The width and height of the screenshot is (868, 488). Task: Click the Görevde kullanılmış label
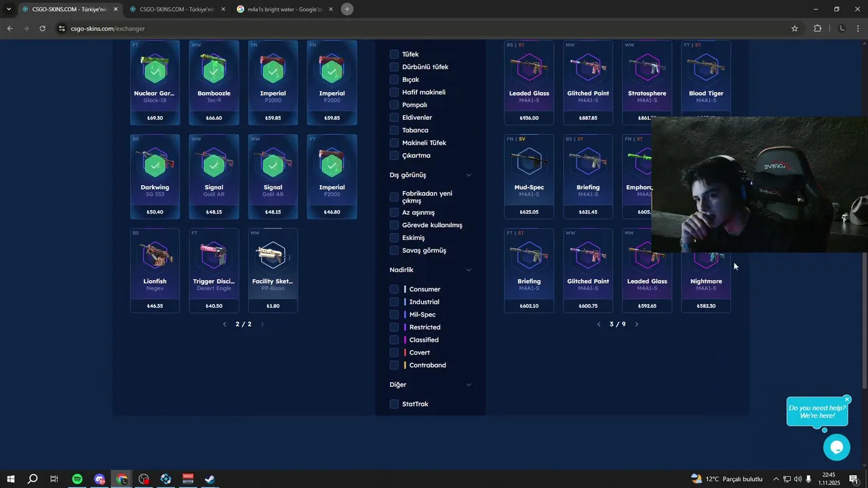pos(432,225)
